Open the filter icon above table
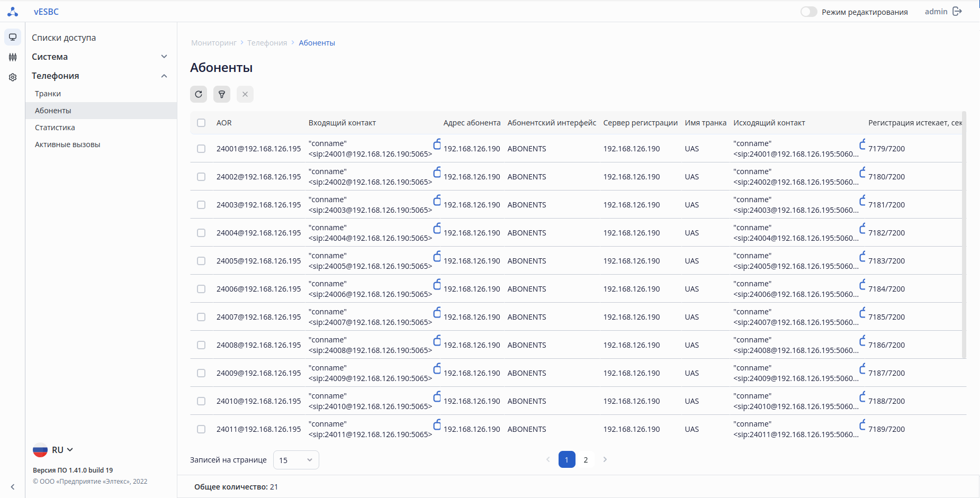Screen dimensions: 980x498 point(222,94)
